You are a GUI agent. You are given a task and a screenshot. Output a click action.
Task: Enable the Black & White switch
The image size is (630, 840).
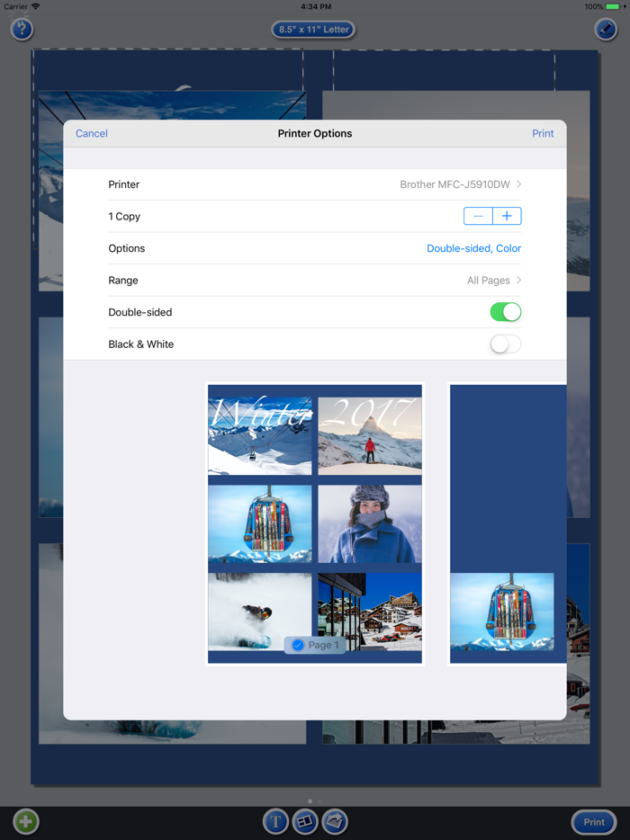coord(506,344)
